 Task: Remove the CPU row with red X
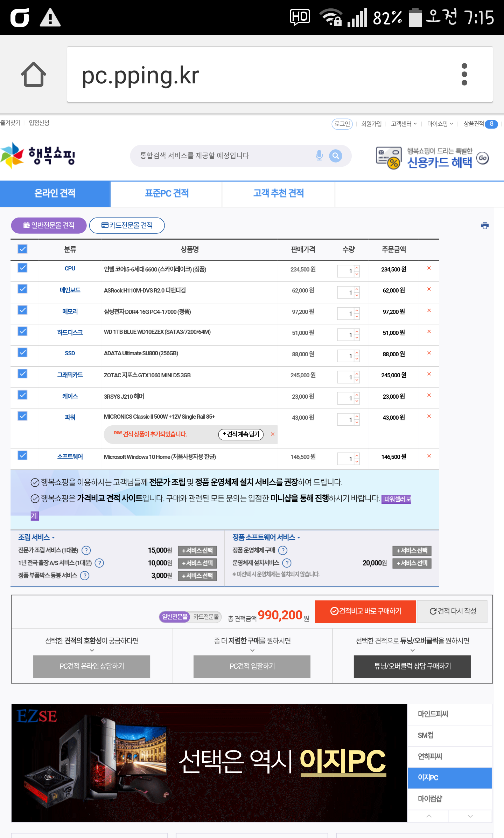[x=429, y=268]
